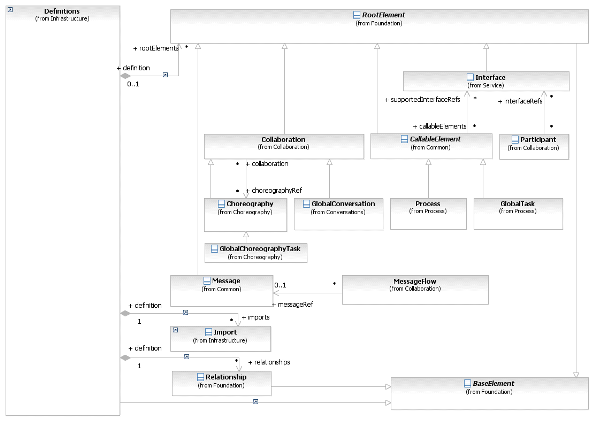The image size is (596, 422).
Task: Select the Collaboration class box
Action: [x=284, y=146]
